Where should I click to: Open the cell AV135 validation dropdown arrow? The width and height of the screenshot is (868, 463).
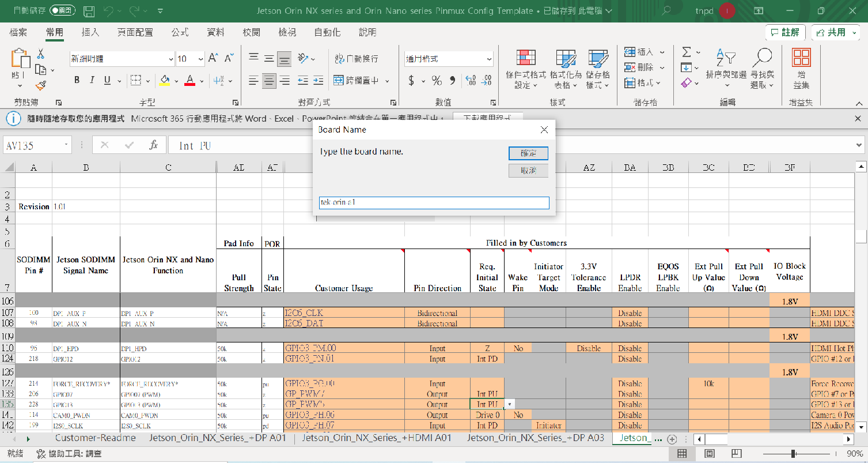(510, 404)
